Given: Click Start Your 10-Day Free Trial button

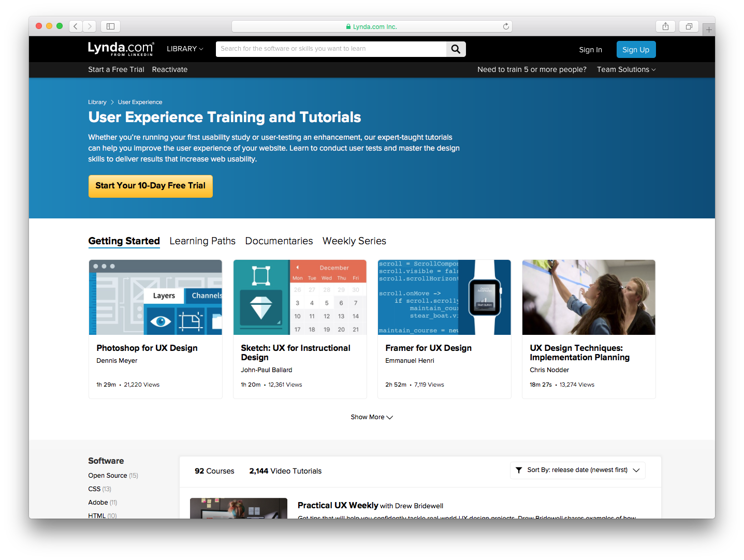Looking at the screenshot, I should pyautogui.click(x=151, y=186).
